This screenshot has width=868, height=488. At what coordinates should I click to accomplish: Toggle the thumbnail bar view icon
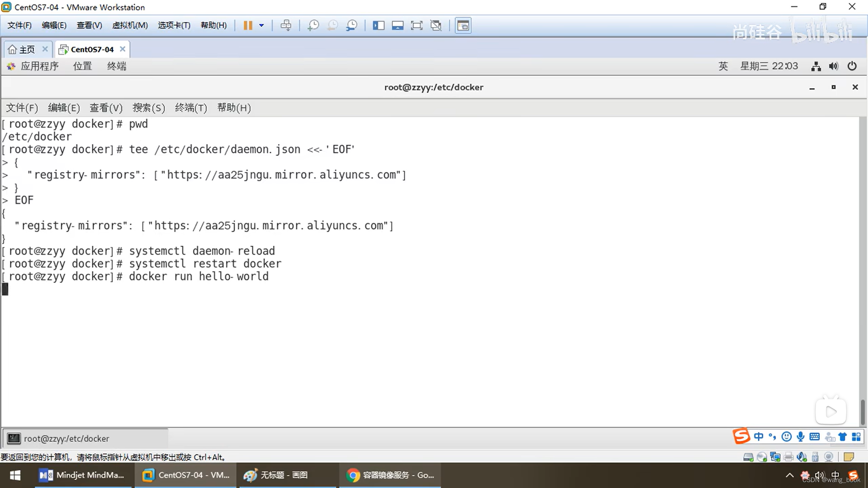tap(397, 25)
